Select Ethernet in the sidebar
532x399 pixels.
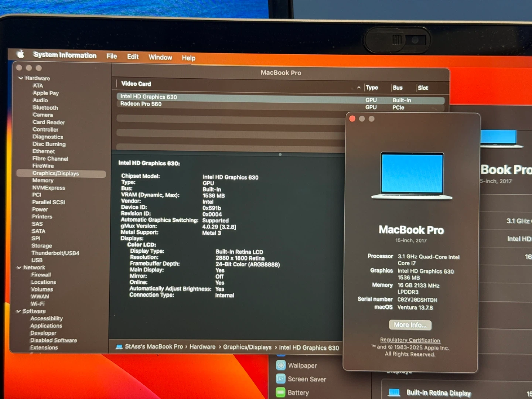[44, 151]
